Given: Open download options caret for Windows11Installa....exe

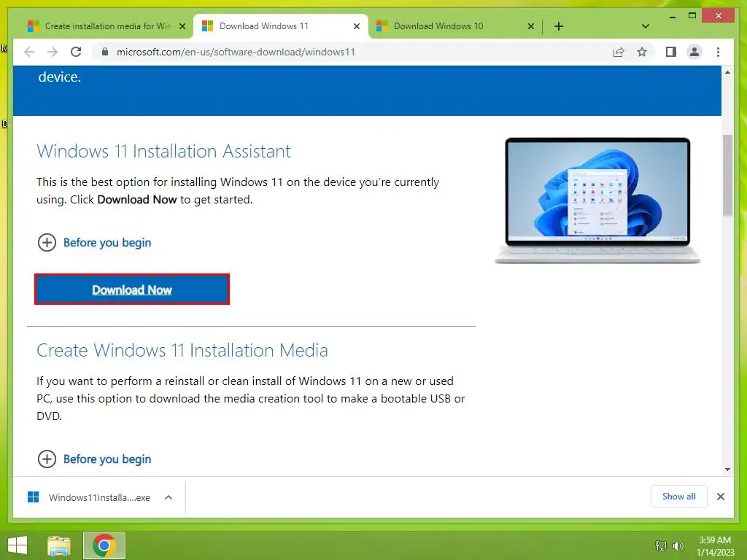Looking at the screenshot, I should point(169,497).
